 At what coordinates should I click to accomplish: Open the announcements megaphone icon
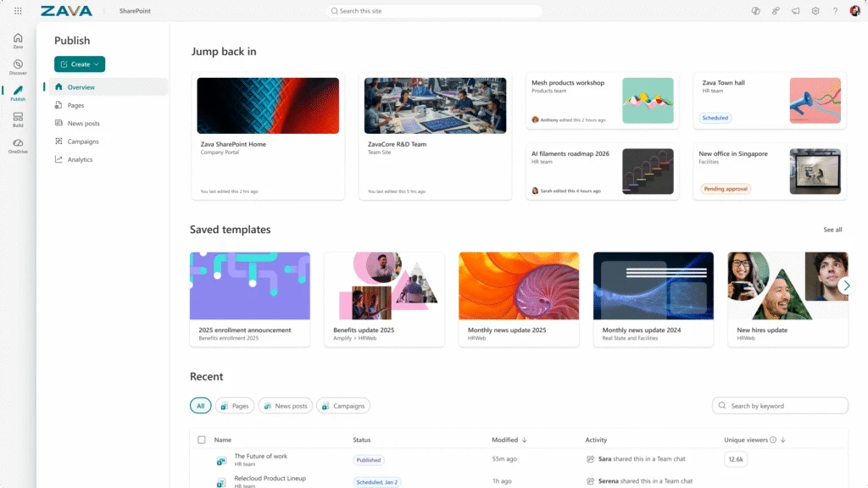tap(794, 11)
